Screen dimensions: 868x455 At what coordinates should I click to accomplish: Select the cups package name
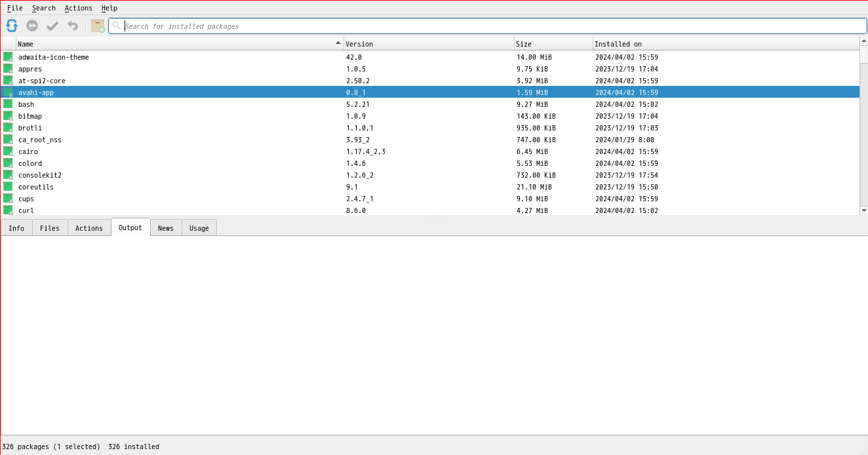click(x=26, y=199)
